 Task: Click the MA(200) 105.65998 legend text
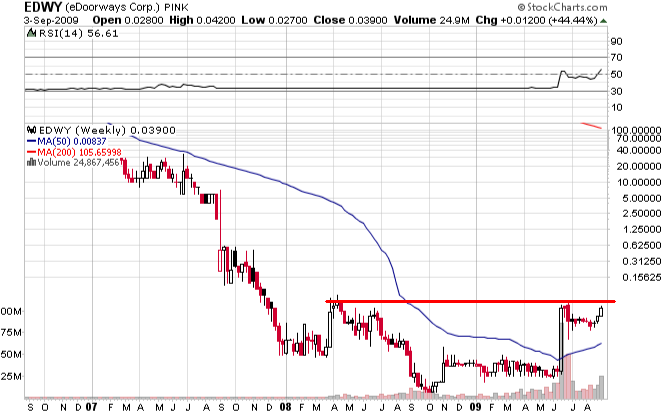point(79,152)
